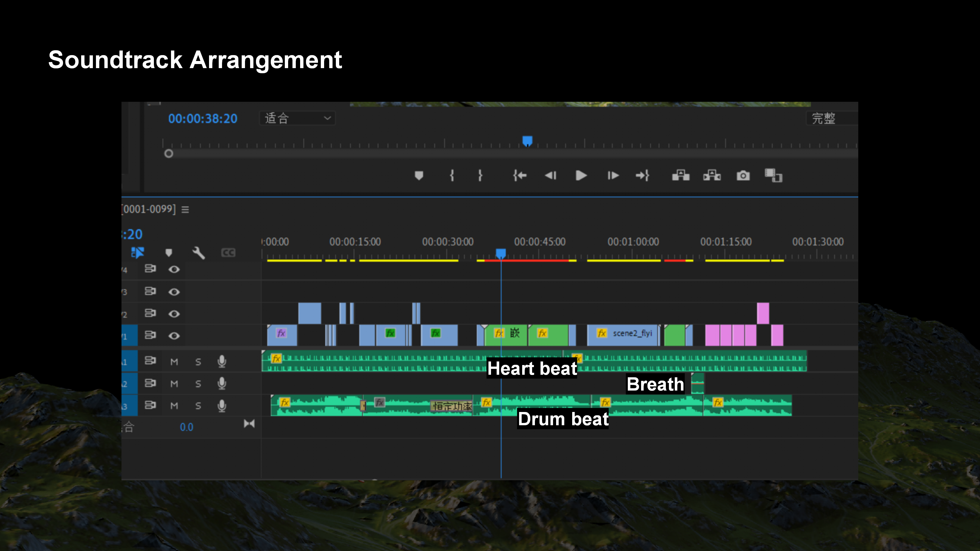This screenshot has width=980, height=551.
Task: Click the Lift button in the transport bar
Action: pyautogui.click(x=681, y=176)
